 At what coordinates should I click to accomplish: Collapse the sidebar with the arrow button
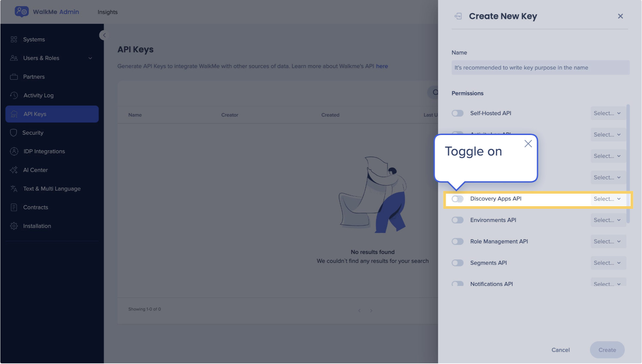point(104,35)
